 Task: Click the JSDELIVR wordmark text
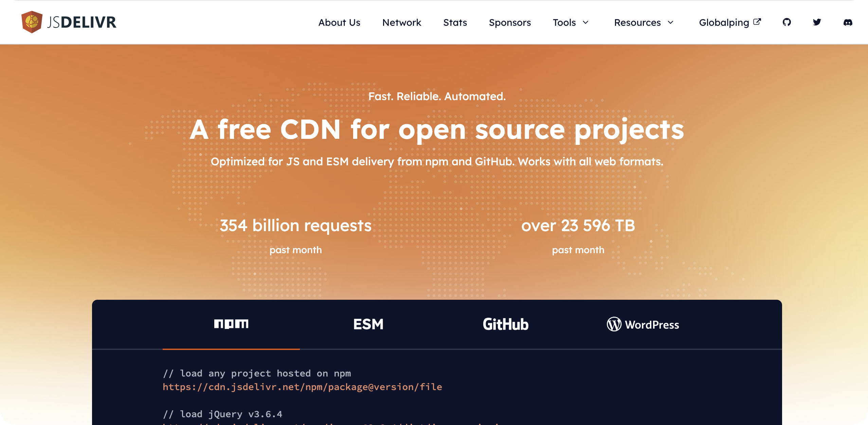[82, 22]
